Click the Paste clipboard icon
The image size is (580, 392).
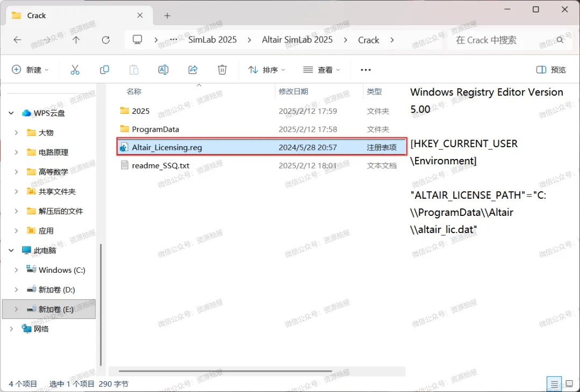tap(134, 69)
